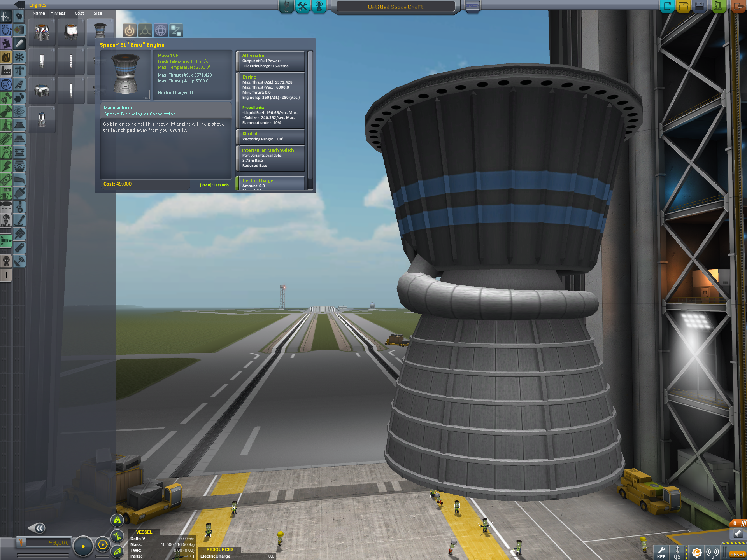The height and width of the screenshot is (560, 747).
Task: Activate the Place part tool
Action: click(x=130, y=30)
